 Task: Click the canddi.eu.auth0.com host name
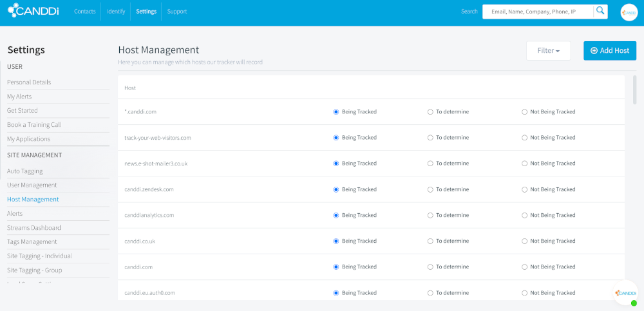(x=150, y=293)
